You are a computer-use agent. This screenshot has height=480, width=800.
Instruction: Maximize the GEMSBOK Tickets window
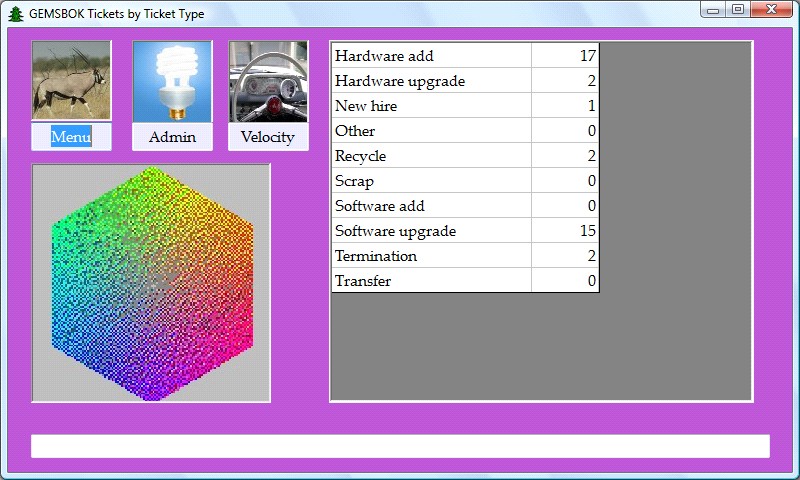pos(738,10)
